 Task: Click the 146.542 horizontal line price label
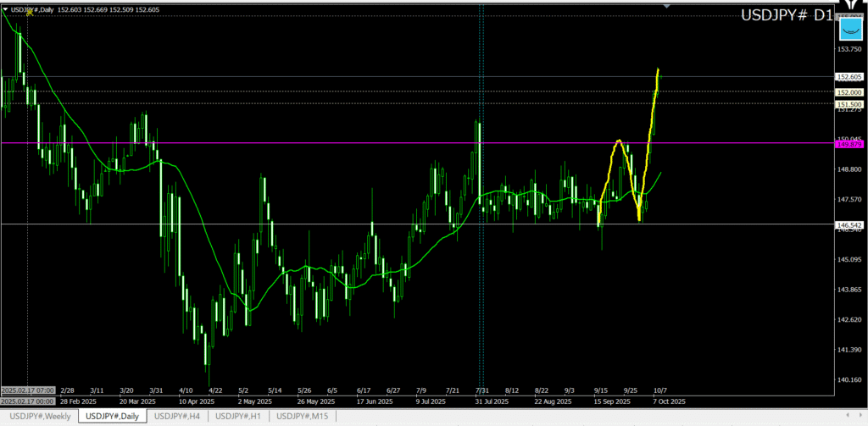(x=849, y=224)
